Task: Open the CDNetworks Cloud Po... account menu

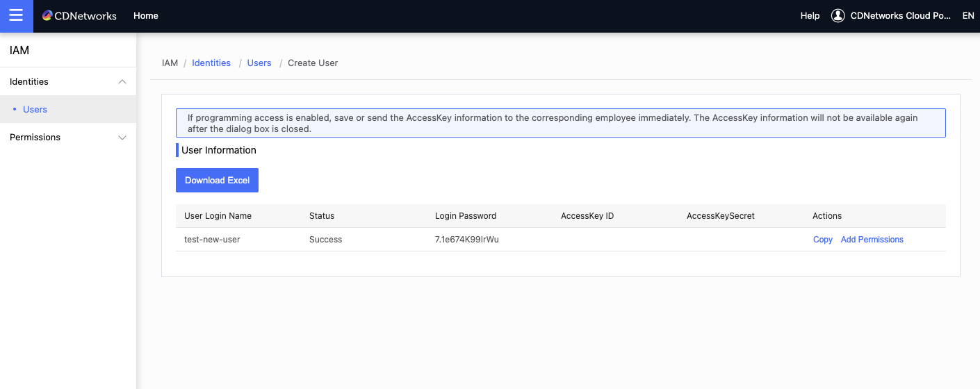Action: click(x=900, y=15)
